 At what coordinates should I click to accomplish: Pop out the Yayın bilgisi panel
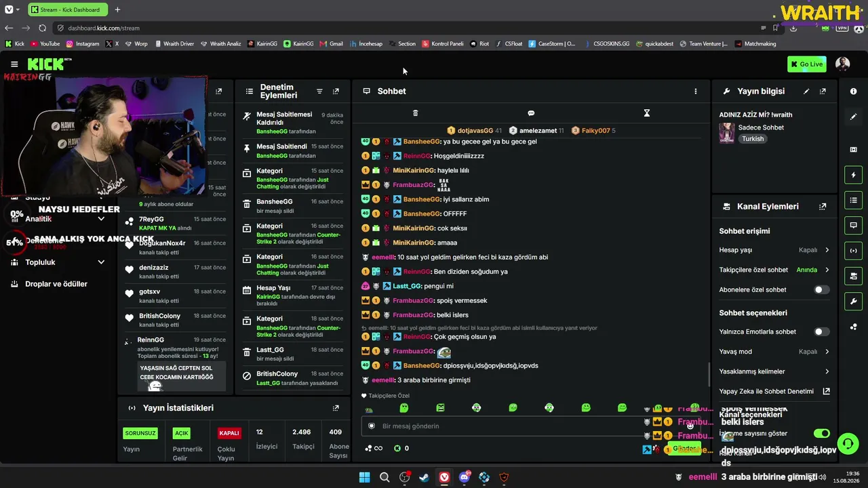pyautogui.click(x=823, y=91)
